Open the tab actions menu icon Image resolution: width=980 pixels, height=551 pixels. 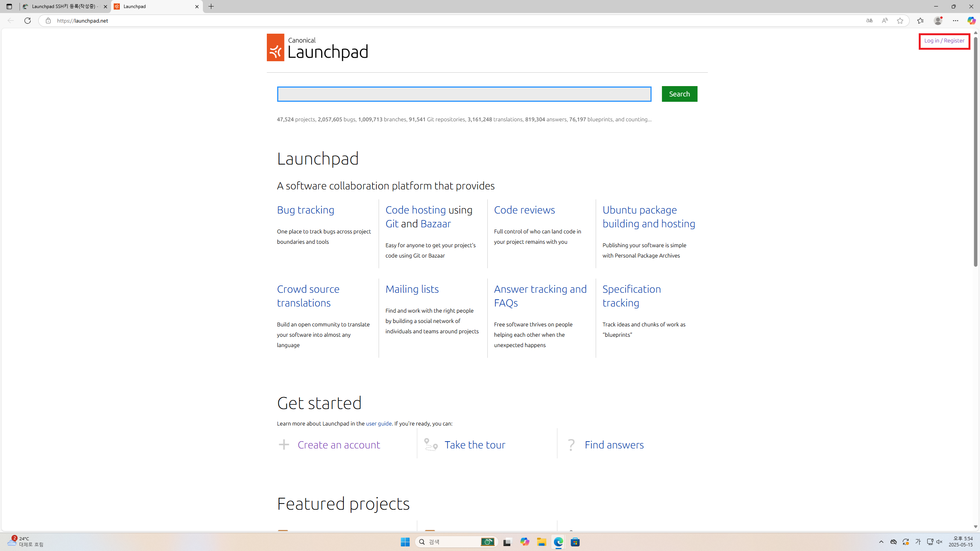(x=9, y=7)
